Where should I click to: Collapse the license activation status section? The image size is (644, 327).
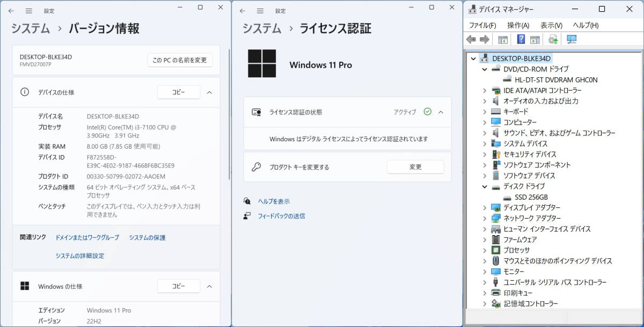[441, 112]
